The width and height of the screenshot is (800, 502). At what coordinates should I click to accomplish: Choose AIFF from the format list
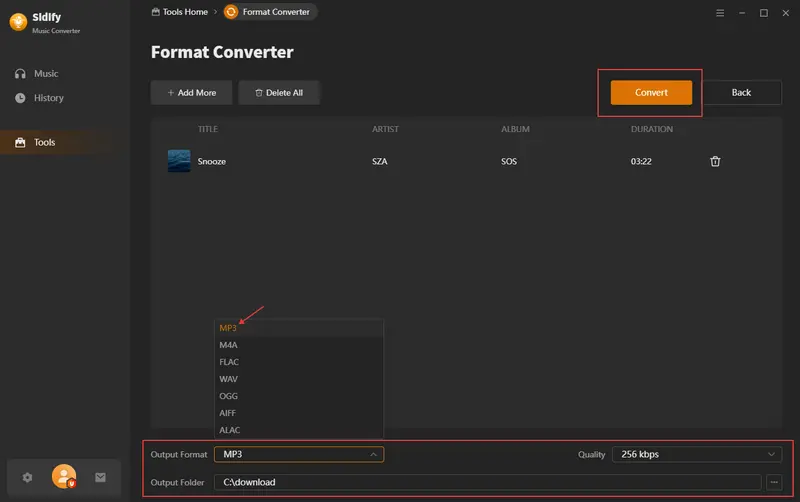298,413
